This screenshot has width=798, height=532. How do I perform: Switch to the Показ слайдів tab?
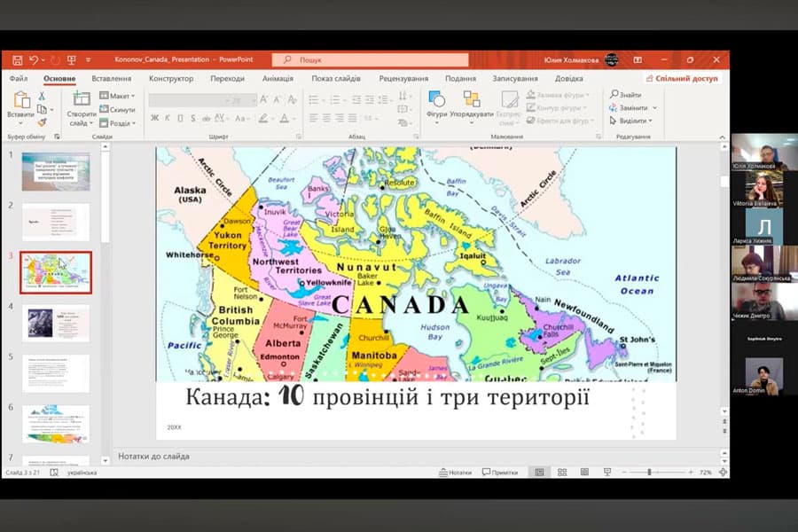tap(336, 78)
